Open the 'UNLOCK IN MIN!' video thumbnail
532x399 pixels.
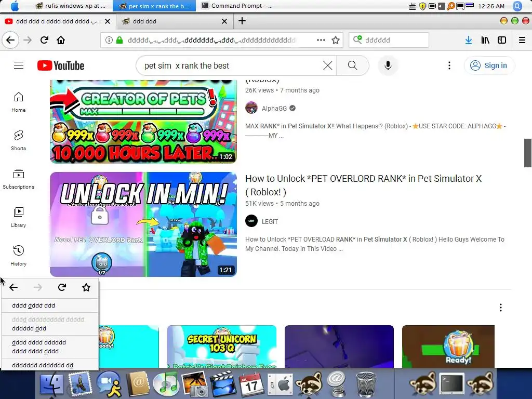coord(143,224)
